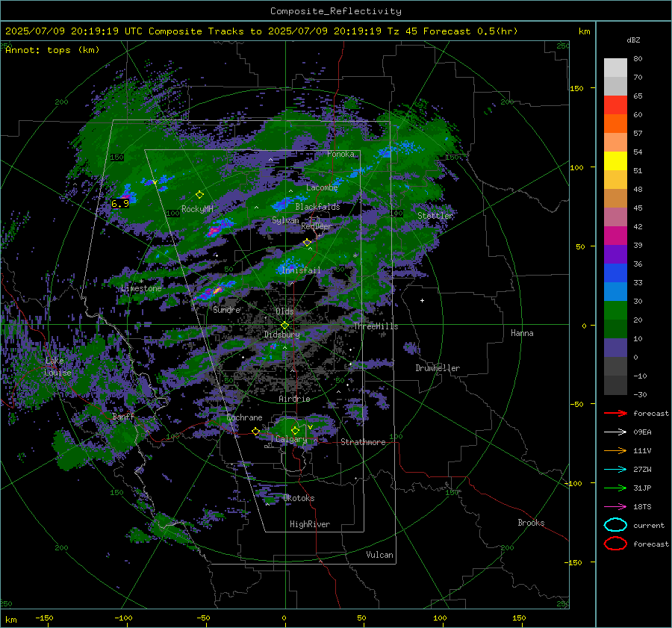
Task: Click the yellow diamond marker near Cochrane
Action: (x=255, y=432)
